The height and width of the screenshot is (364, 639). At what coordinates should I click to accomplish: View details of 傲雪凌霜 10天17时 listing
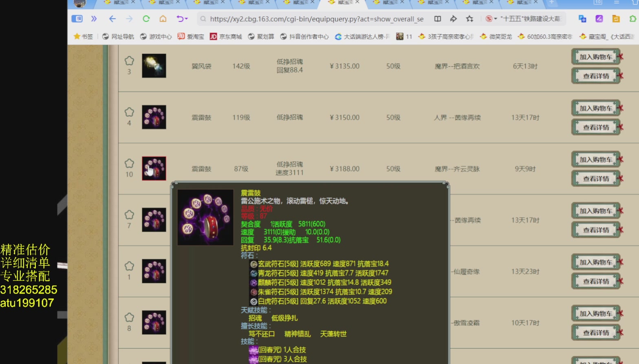(596, 333)
